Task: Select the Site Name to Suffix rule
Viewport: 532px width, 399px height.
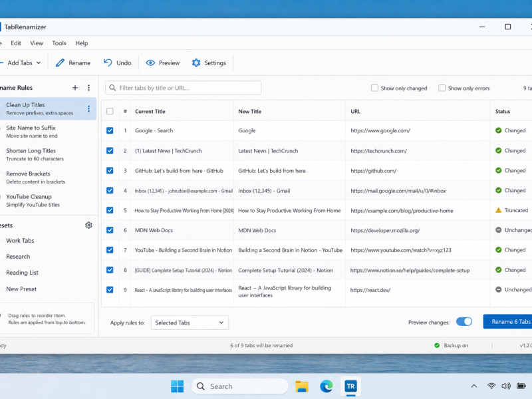Action: 48,132
